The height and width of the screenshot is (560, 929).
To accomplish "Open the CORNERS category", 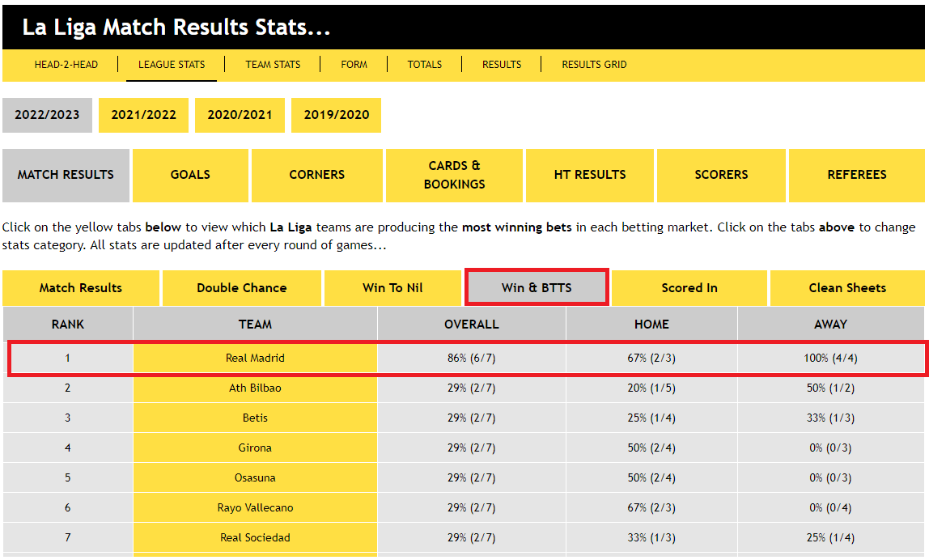I will click(317, 175).
